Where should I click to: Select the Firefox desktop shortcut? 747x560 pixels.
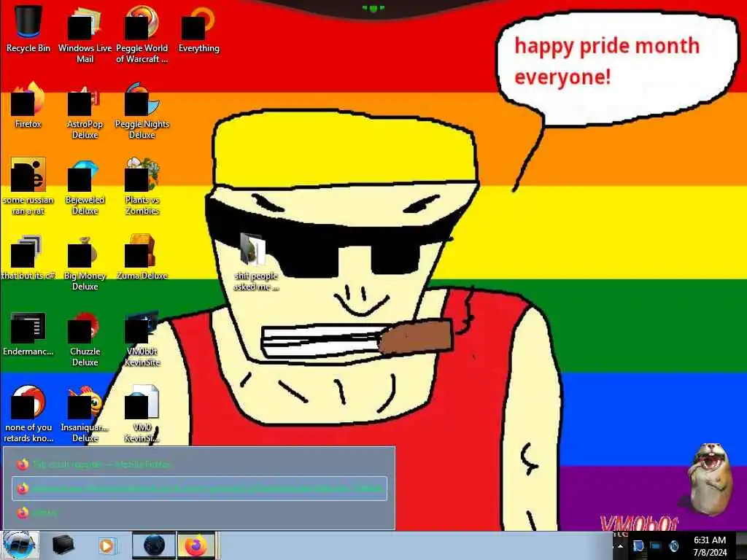click(x=28, y=105)
